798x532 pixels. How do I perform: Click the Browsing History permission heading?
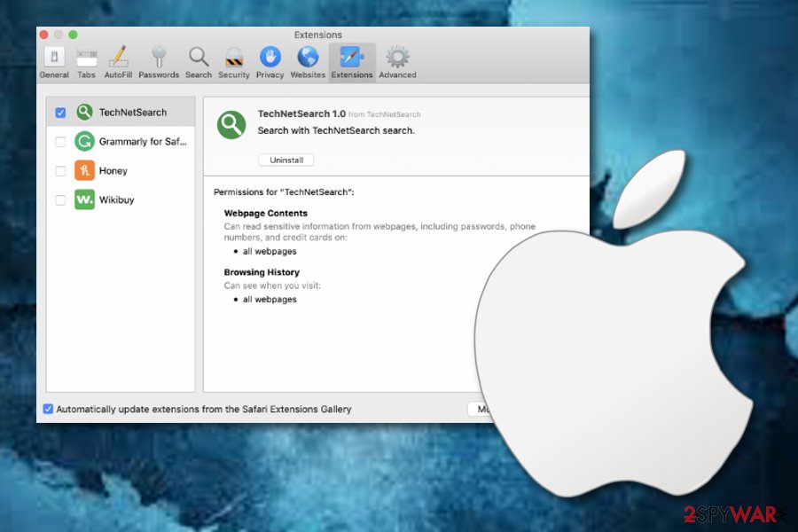(x=262, y=272)
